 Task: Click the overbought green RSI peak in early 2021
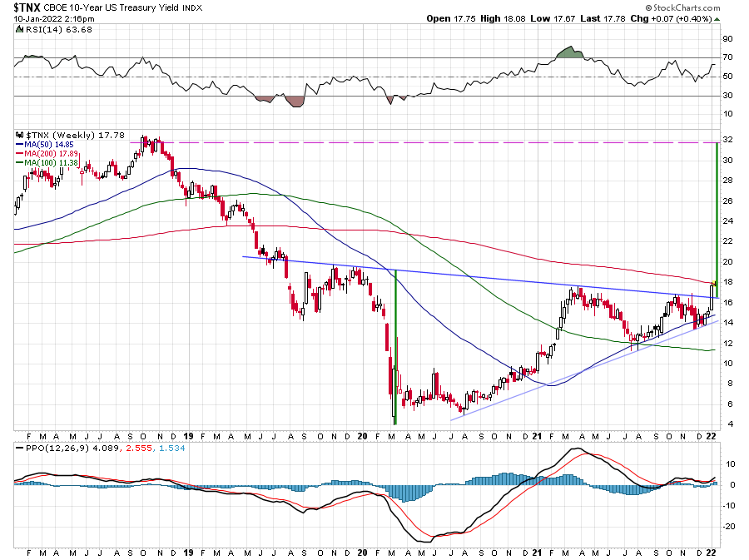point(570,53)
